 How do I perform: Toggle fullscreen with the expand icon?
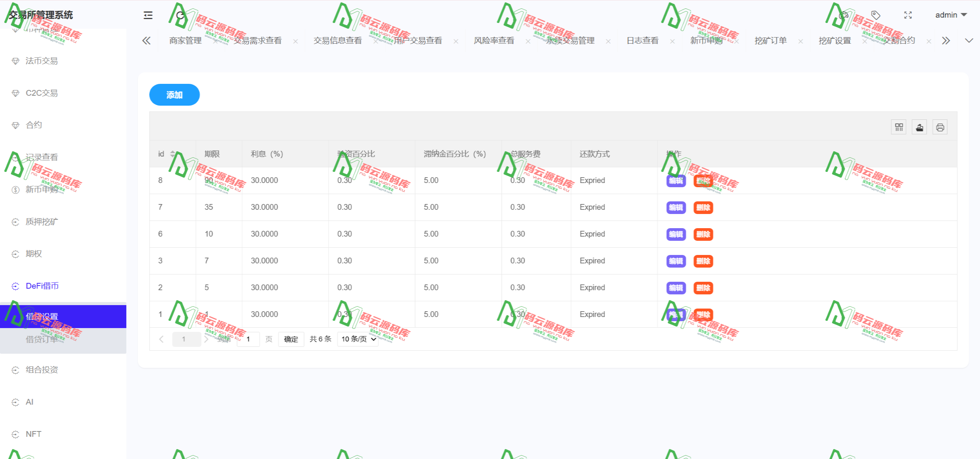tap(908, 15)
